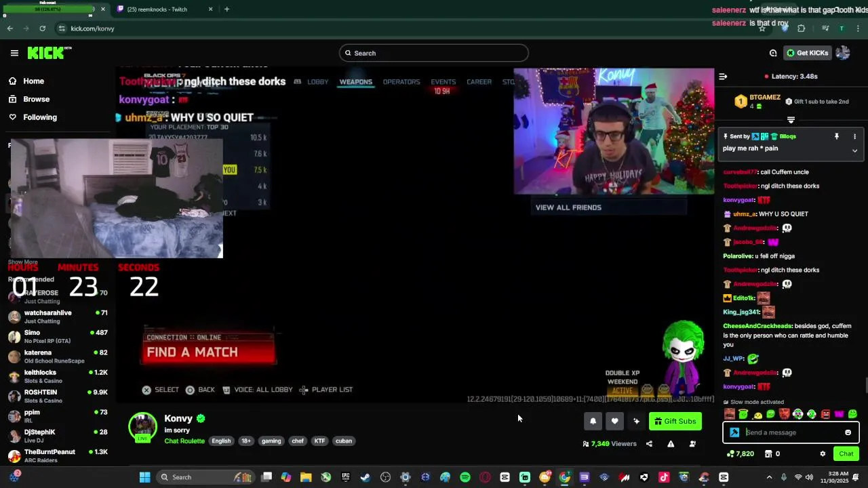
Task: Open katerena recommended channel
Action: [58, 357]
